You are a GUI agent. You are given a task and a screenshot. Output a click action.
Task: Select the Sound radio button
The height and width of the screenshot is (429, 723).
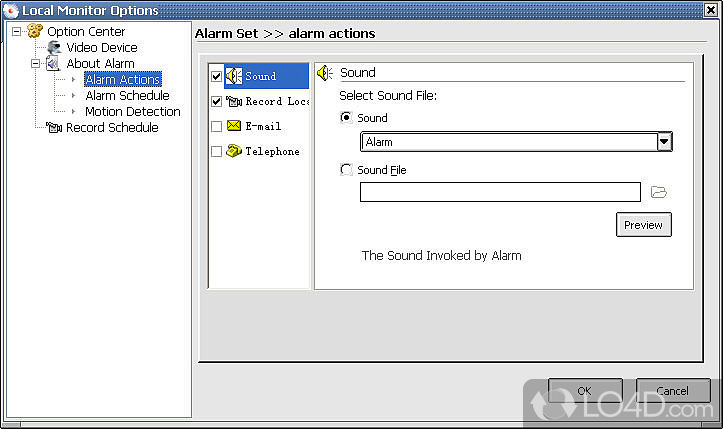[346, 118]
